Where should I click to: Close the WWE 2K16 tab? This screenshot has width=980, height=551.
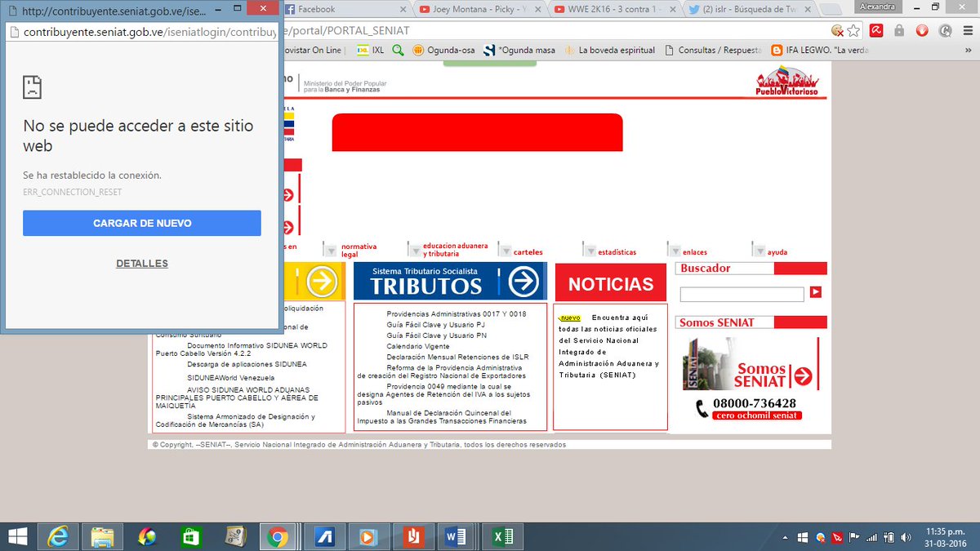click(671, 9)
